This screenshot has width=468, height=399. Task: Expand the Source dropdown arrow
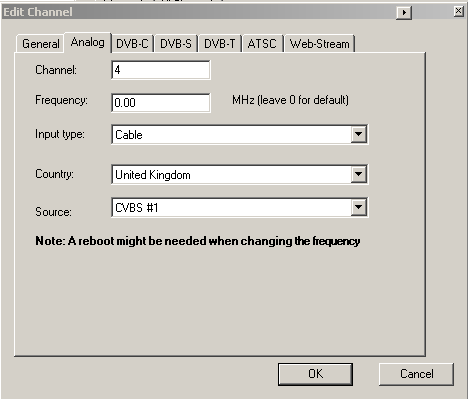click(359, 207)
